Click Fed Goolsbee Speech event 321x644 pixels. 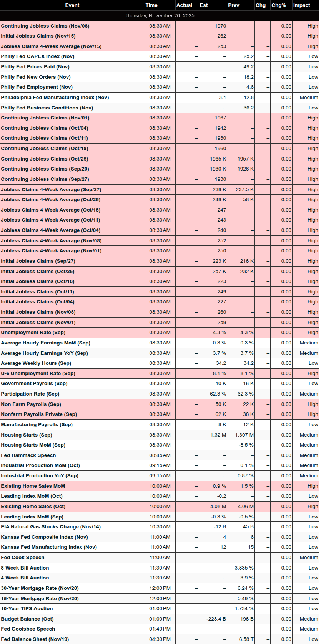(x=28, y=629)
